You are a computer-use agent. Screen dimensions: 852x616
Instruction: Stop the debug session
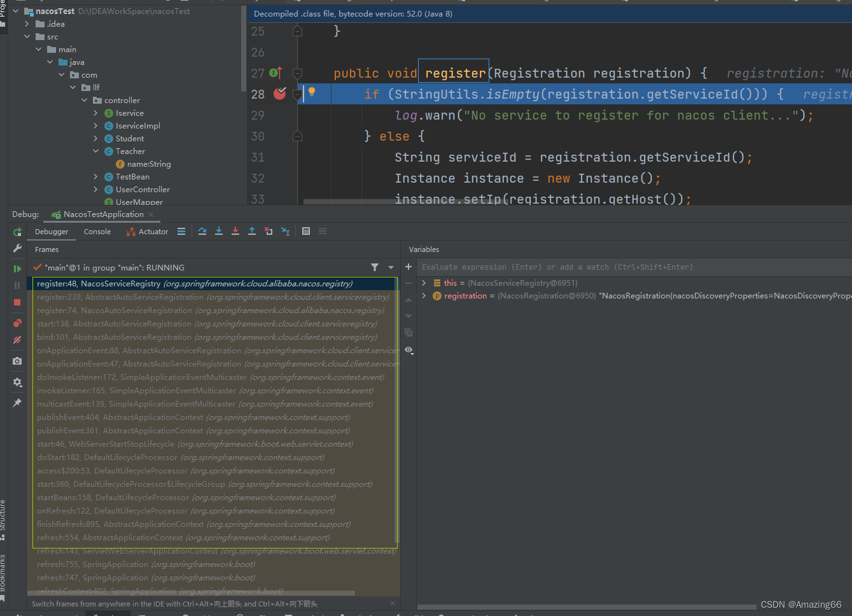(17, 302)
